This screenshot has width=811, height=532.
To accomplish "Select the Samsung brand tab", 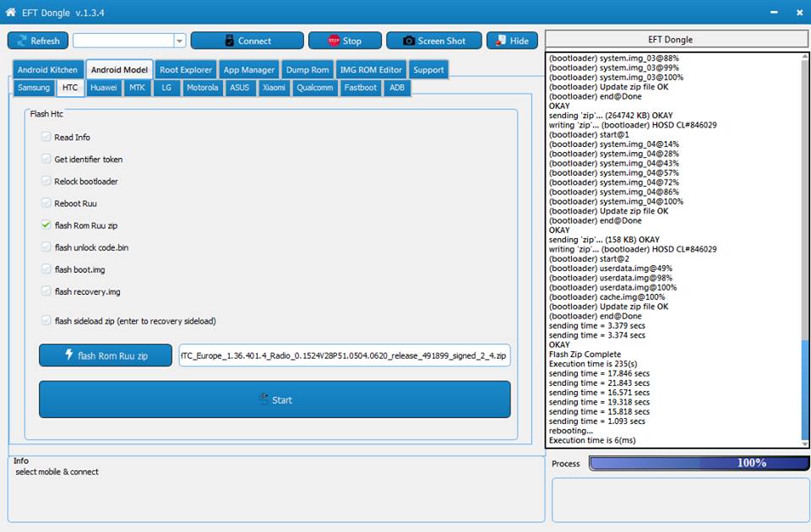I will click(x=34, y=87).
